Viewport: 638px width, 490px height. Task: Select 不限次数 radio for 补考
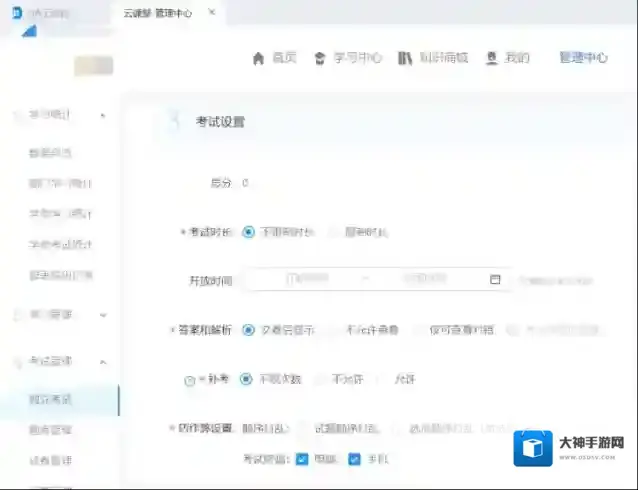[246, 379]
